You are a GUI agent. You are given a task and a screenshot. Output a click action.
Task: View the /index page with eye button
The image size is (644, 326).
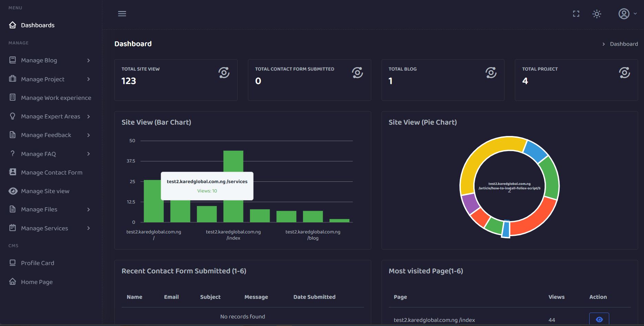coord(599,319)
